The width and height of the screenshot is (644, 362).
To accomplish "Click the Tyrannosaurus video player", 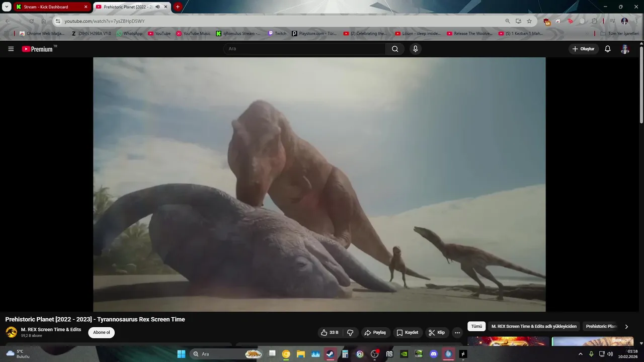I will point(319,184).
